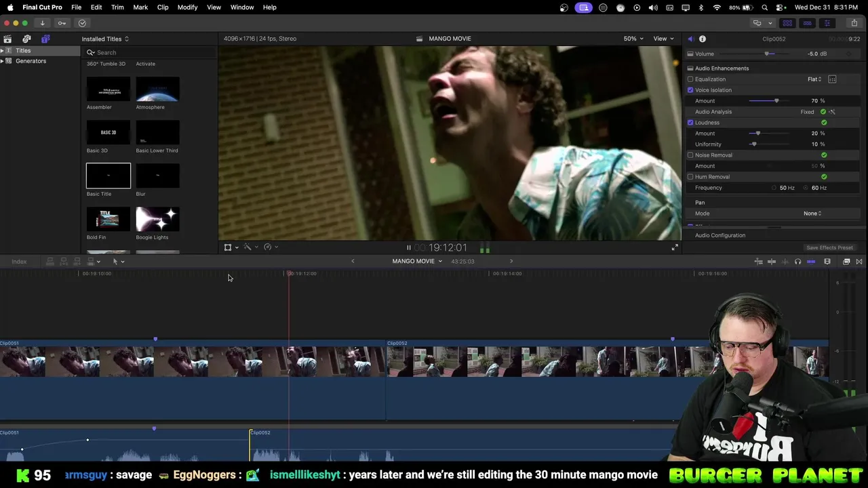Select the Boogie Lights title thumbnail
868x488 pixels.
point(157,220)
